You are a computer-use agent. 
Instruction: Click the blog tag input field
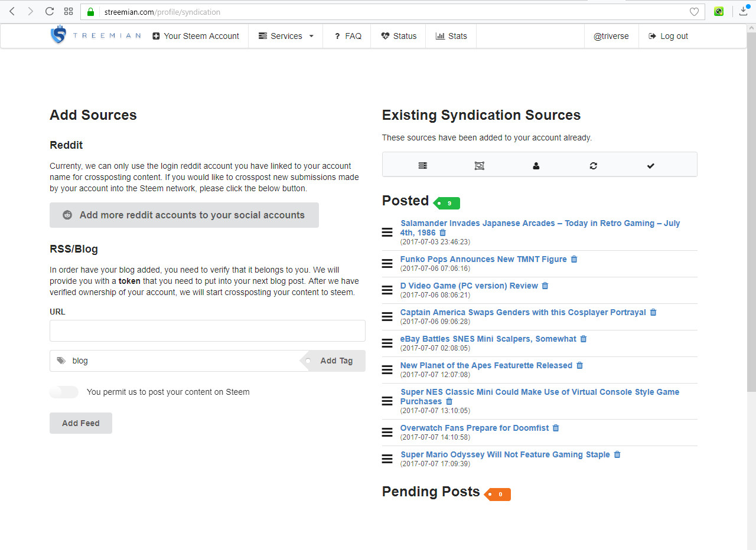click(x=175, y=361)
